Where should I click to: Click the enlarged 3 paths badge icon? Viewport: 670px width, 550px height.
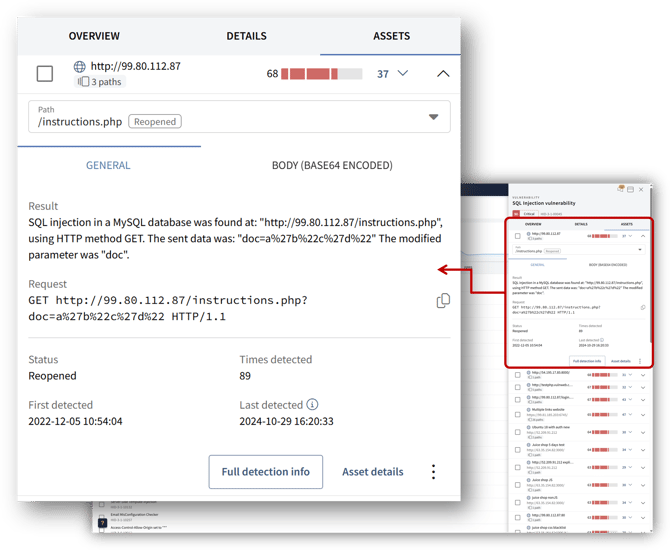tap(83, 82)
